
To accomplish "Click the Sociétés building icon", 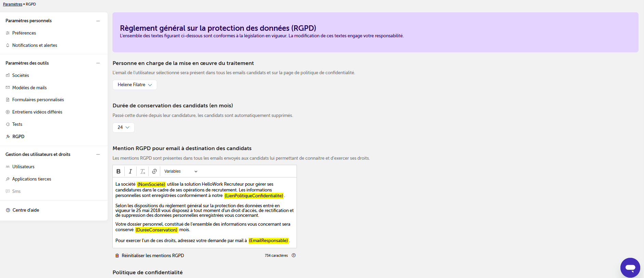I will tap(8, 75).
